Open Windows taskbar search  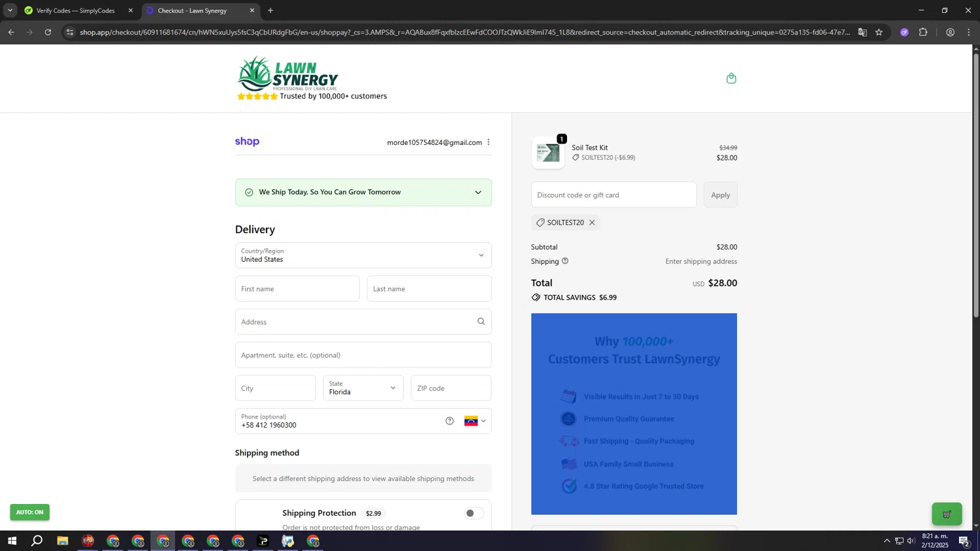37,541
